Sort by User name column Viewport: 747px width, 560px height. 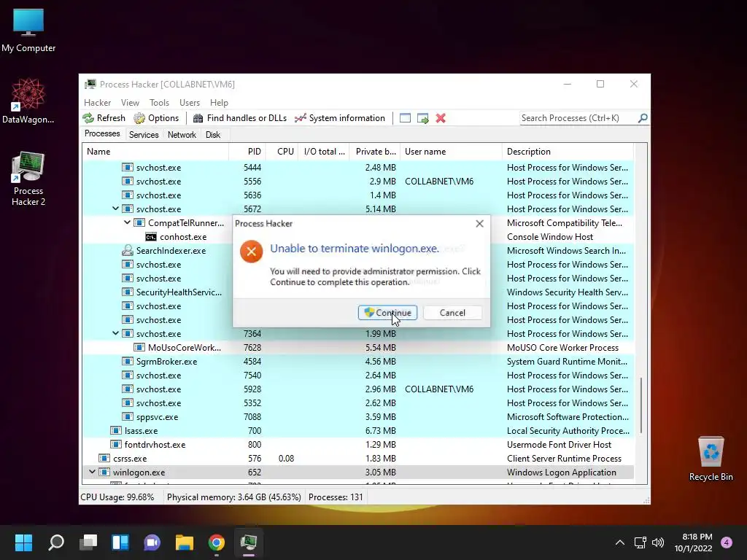tap(451, 152)
